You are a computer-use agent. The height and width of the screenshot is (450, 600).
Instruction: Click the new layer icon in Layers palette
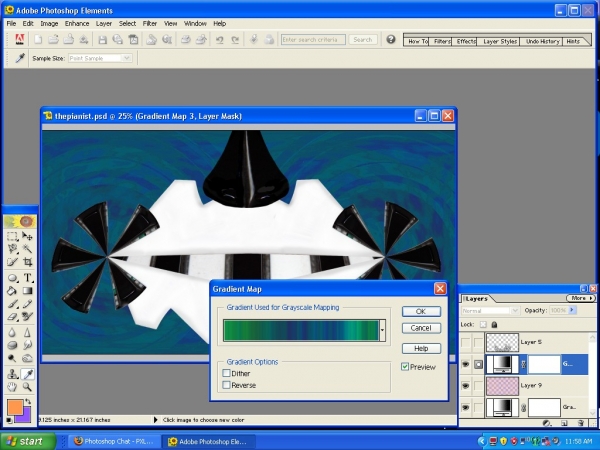tap(564, 423)
